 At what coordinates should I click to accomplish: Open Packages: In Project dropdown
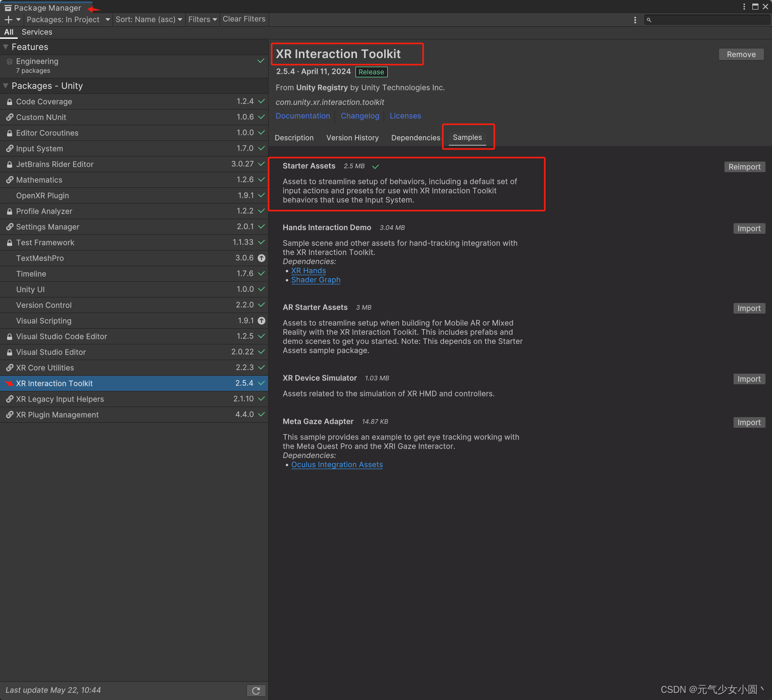68,19
